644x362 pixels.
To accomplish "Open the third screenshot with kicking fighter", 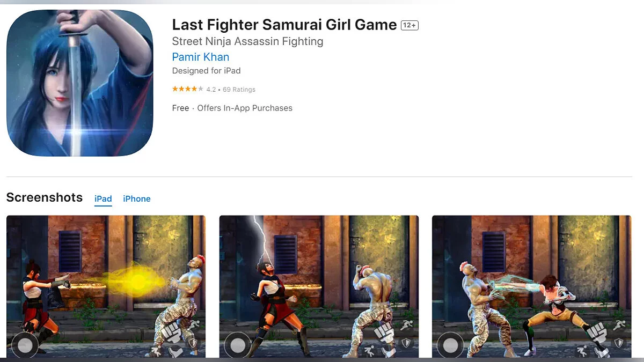I will (532, 286).
